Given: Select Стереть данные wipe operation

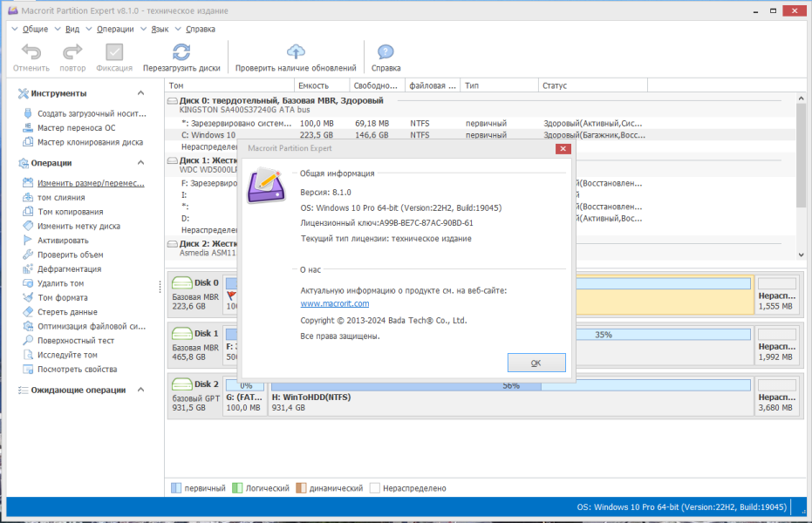Looking at the screenshot, I should pos(60,312).
